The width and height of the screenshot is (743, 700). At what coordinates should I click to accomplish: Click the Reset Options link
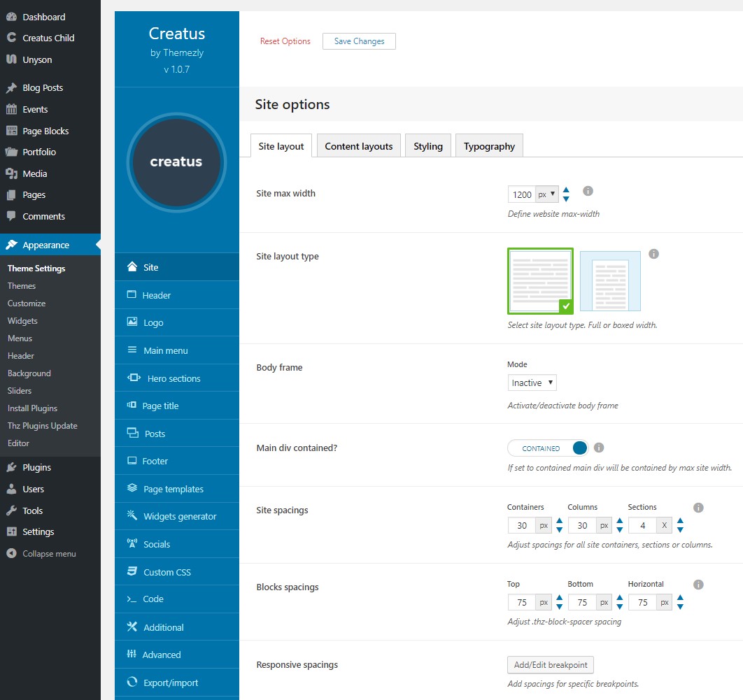coord(285,41)
